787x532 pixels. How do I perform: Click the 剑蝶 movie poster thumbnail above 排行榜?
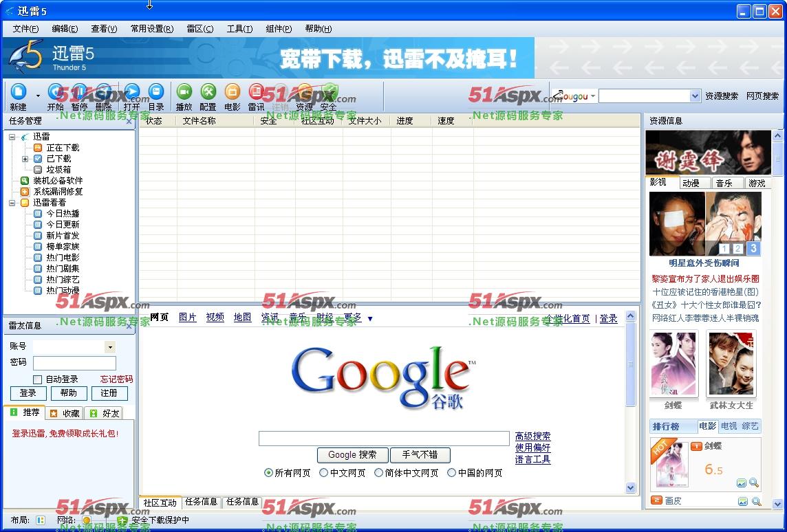673,363
